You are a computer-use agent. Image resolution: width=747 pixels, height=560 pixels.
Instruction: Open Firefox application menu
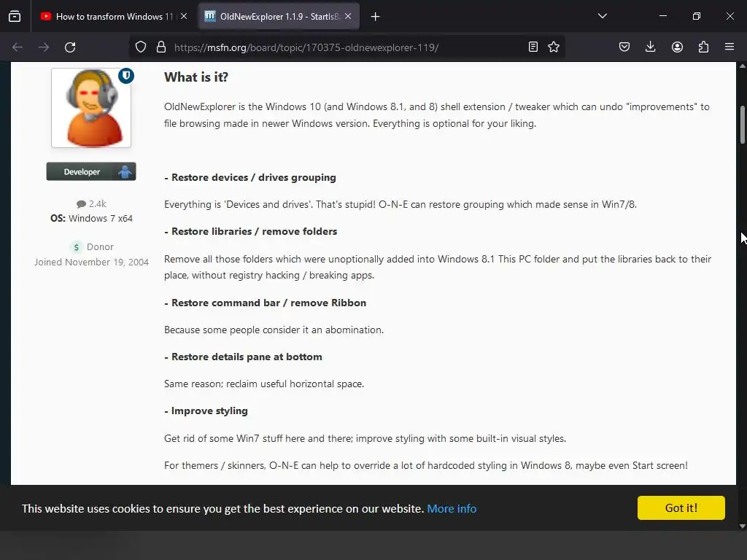729,47
